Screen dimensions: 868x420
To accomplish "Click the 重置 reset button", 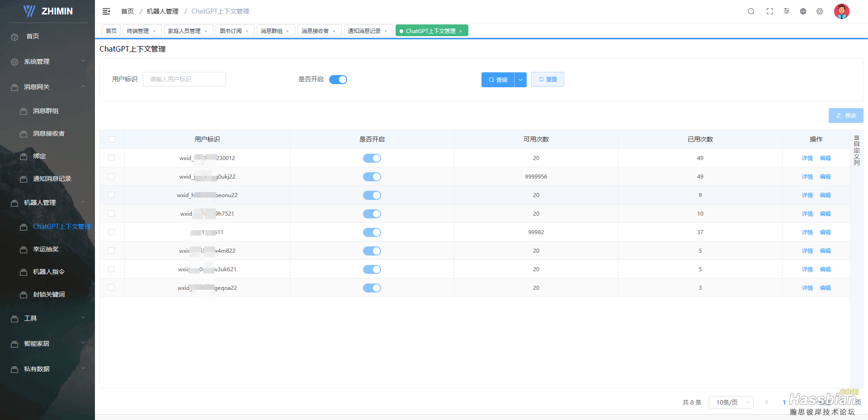I will tap(547, 80).
